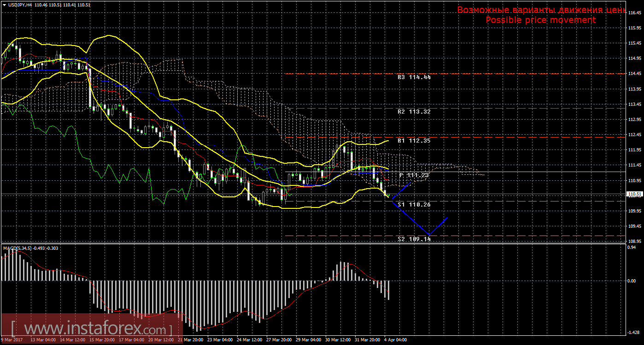644x345 pixels.
Task: Click the 116.45 price scale value
Action: [x=635, y=13]
